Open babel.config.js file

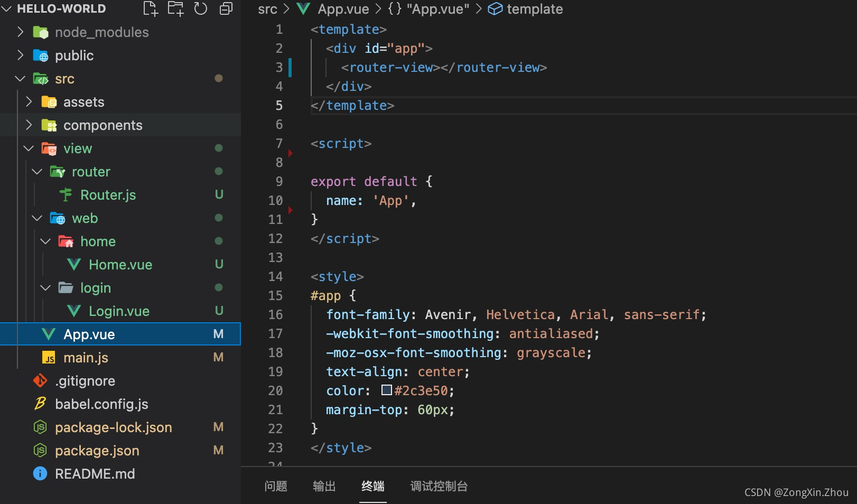[101, 404]
